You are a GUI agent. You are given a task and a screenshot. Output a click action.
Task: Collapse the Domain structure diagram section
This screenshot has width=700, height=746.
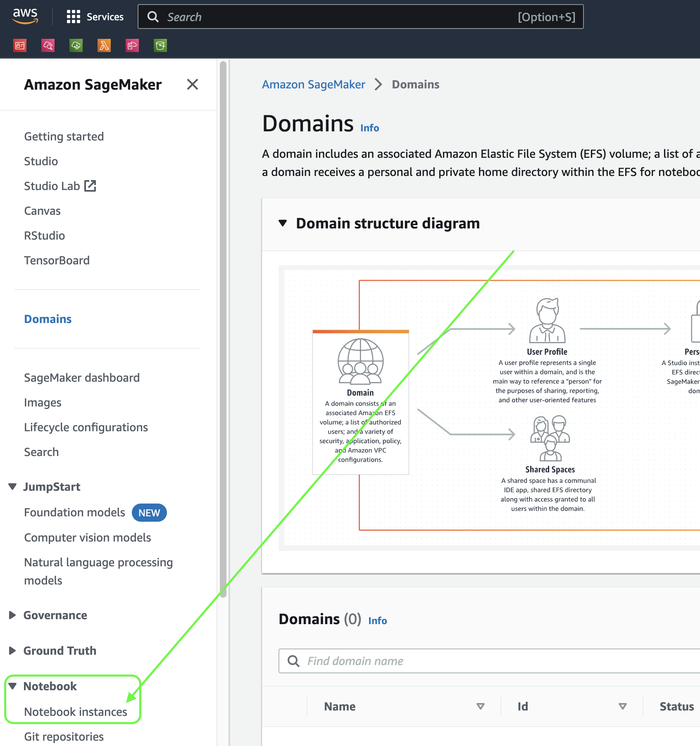pos(283,223)
